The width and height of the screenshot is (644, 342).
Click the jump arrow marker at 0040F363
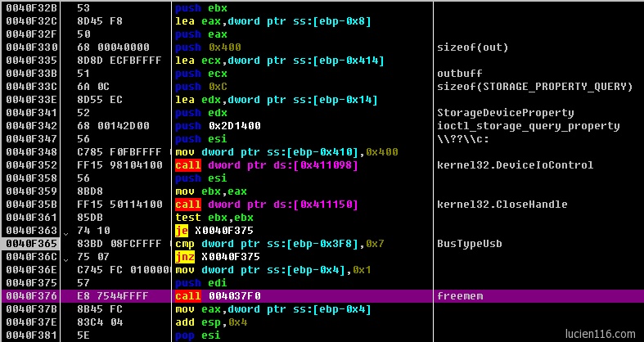65,231
